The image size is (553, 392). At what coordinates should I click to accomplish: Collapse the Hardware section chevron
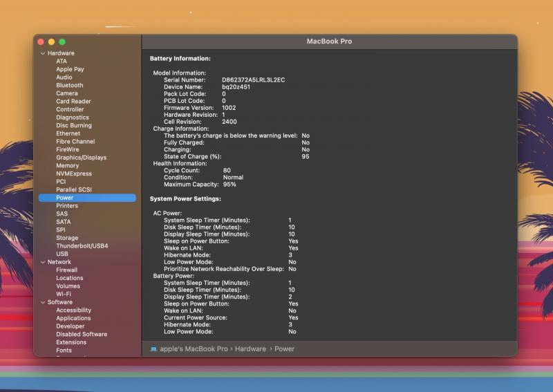click(43, 53)
